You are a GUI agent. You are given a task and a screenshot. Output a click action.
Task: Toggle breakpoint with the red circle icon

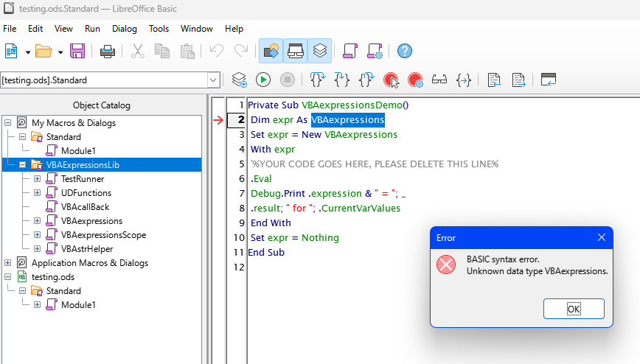pyautogui.click(x=391, y=80)
